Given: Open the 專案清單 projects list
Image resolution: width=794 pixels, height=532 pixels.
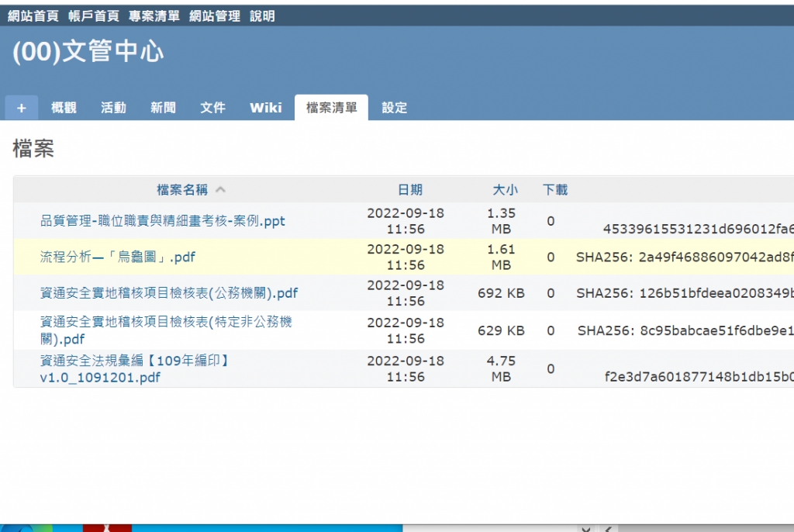Looking at the screenshot, I should [x=154, y=16].
